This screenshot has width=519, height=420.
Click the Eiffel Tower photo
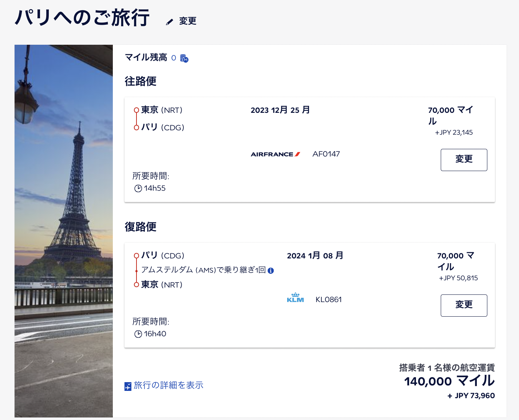point(64,231)
